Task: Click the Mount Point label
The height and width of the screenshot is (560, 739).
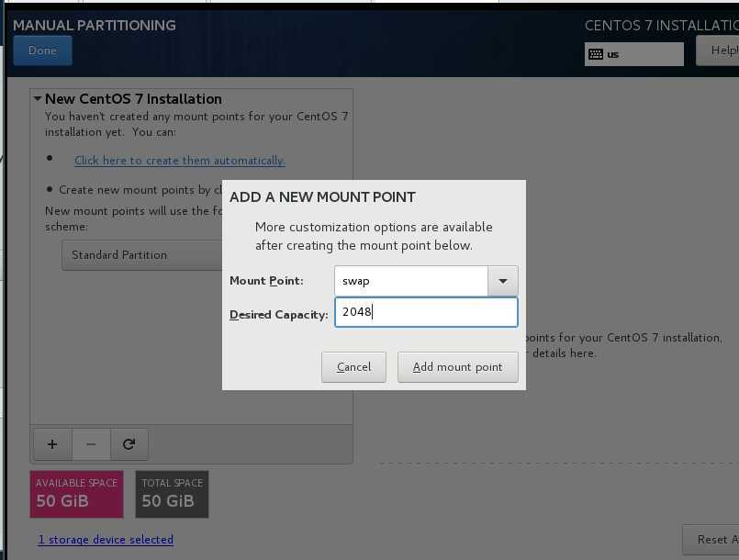Action: (x=267, y=281)
